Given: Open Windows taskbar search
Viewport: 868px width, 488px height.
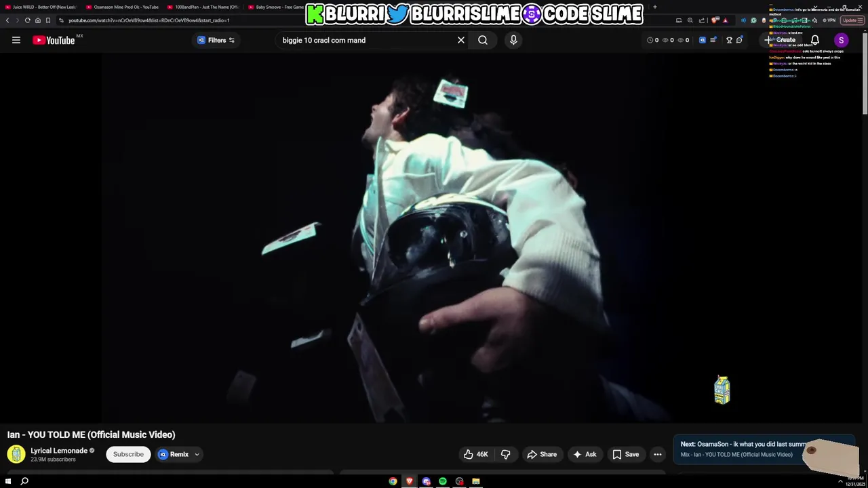Looking at the screenshot, I should (x=24, y=481).
